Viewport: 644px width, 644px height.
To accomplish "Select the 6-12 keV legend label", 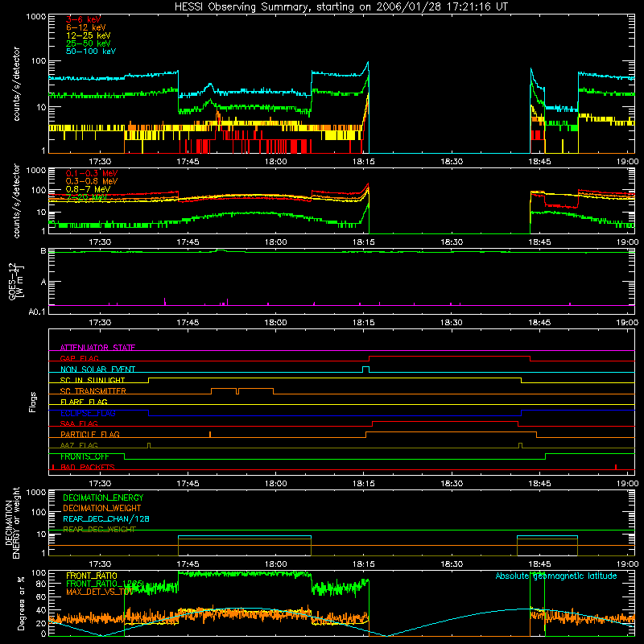I will (86, 27).
